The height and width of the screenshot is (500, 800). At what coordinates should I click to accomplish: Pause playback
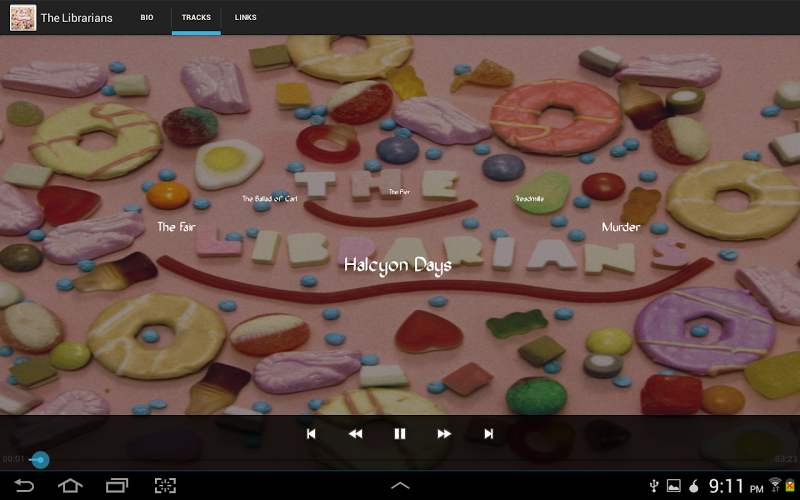tap(399, 434)
